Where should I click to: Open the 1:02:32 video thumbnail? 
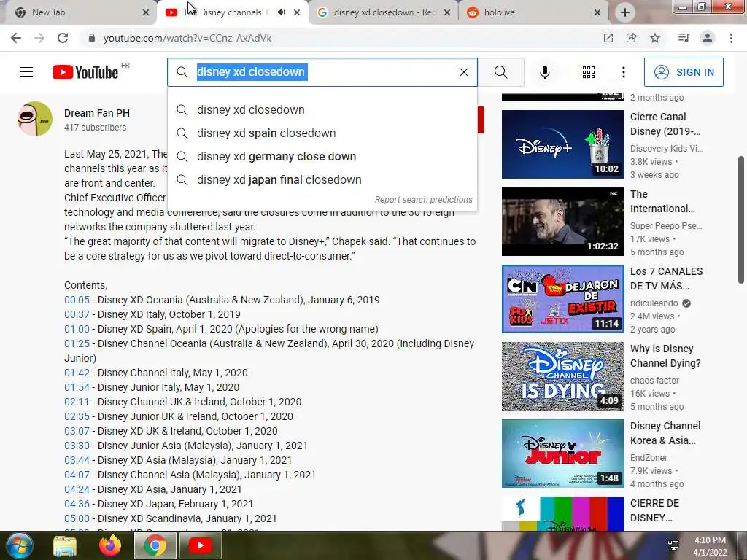coord(562,222)
